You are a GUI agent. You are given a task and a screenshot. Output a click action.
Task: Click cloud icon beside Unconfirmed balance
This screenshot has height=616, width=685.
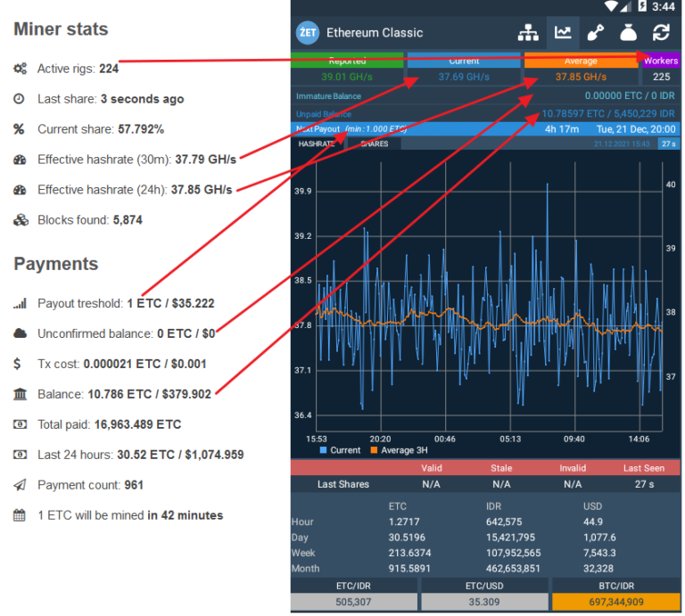[21, 333]
